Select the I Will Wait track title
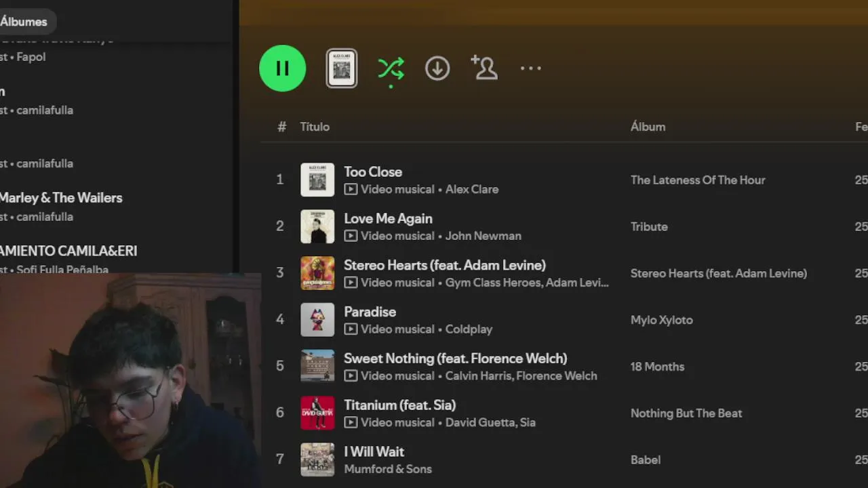868x488 pixels. tap(374, 452)
